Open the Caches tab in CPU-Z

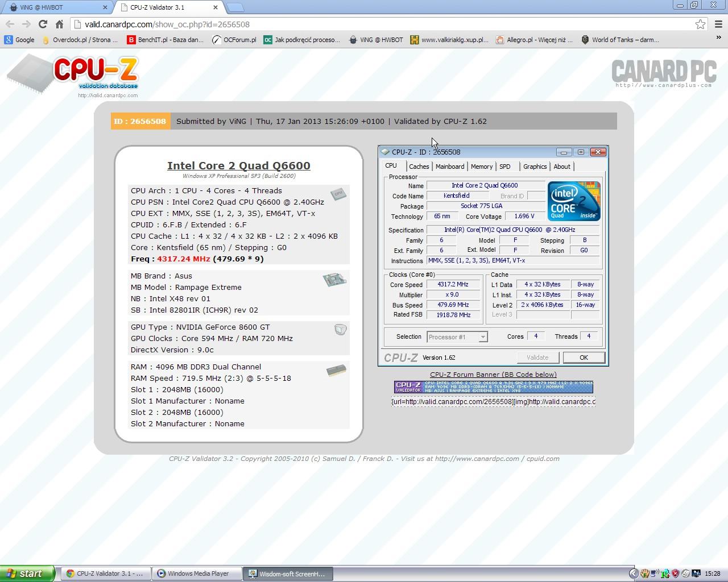(419, 167)
